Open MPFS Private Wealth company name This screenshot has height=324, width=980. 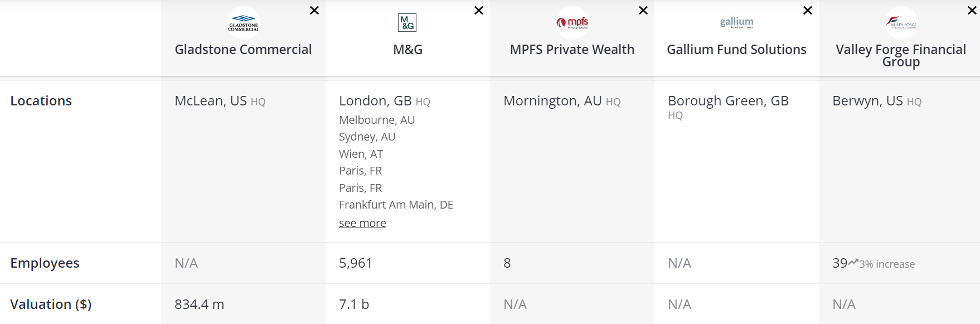tap(572, 50)
